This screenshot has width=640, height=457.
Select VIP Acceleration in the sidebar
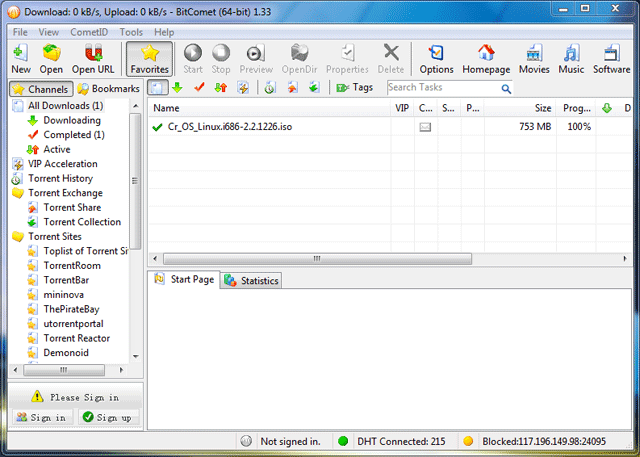tap(62, 164)
